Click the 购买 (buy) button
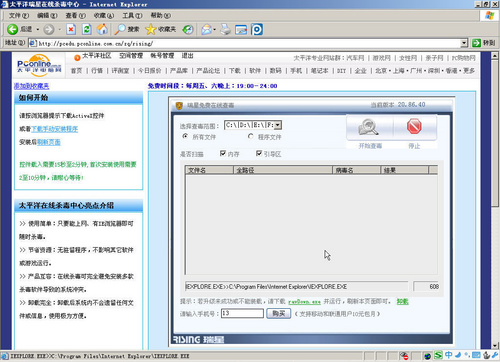This screenshot has width=500, height=362. (278, 313)
